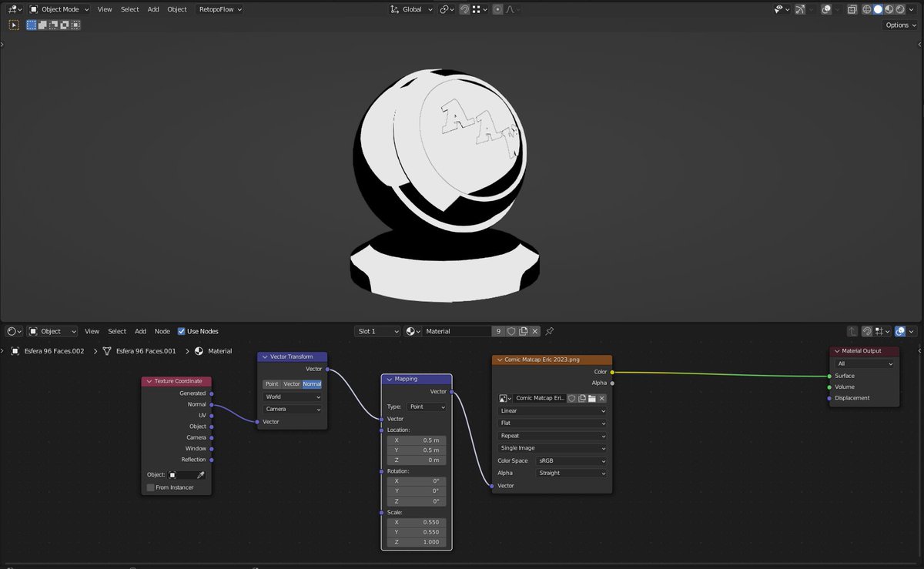Go to parent node tree arrow icon
Screen dimensions: 924x569
click(852, 331)
